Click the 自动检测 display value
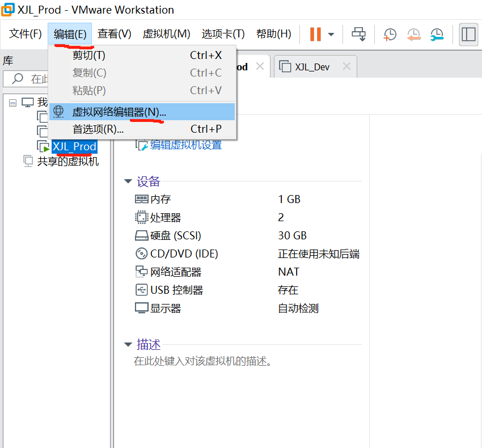Viewport: 482px width, 448px height. coord(298,308)
